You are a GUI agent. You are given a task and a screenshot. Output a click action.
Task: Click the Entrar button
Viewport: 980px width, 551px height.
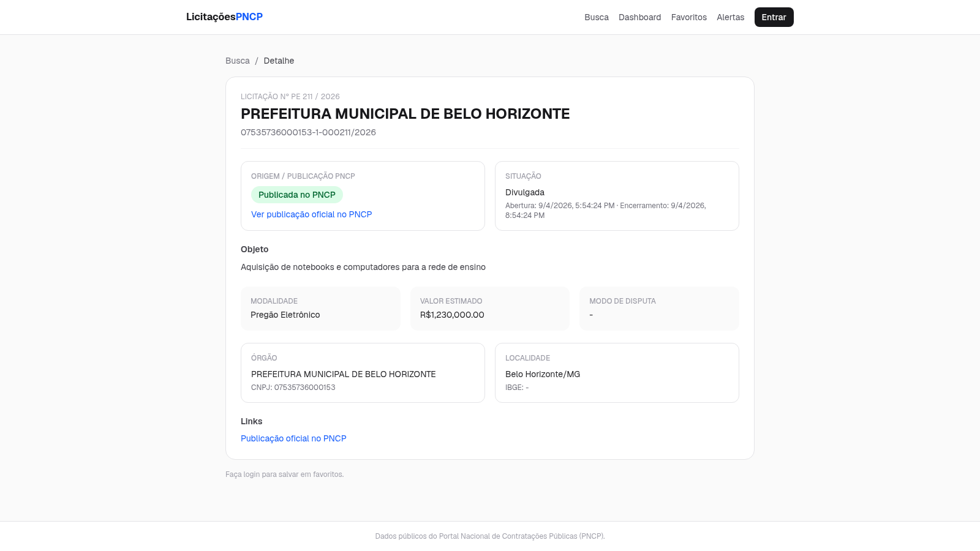[774, 17]
